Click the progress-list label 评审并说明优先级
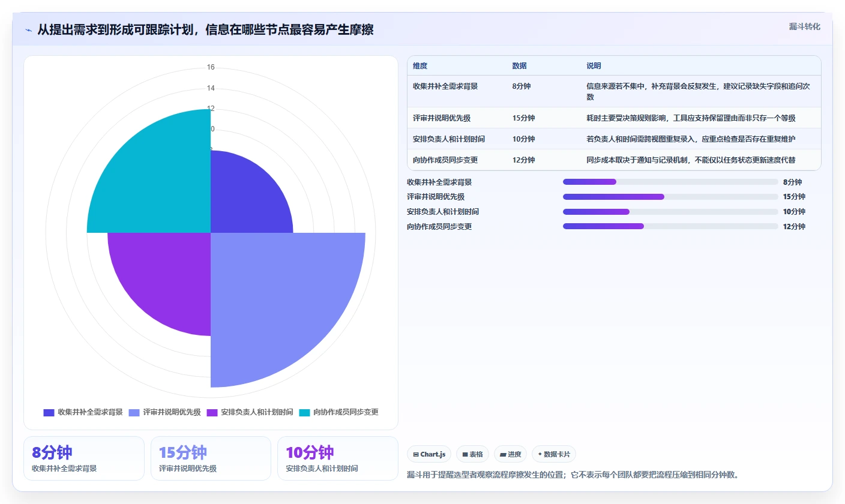This screenshot has width=845, height=504. point(436,197)
